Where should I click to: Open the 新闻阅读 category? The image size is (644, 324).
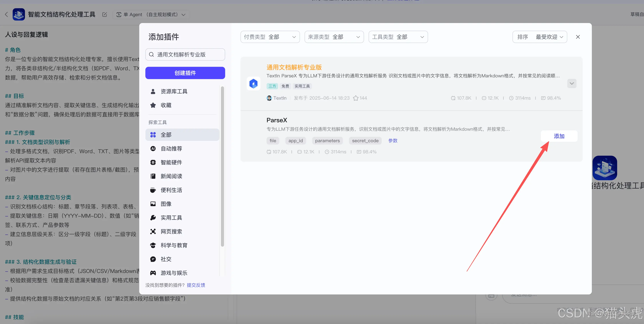(171, 176)
